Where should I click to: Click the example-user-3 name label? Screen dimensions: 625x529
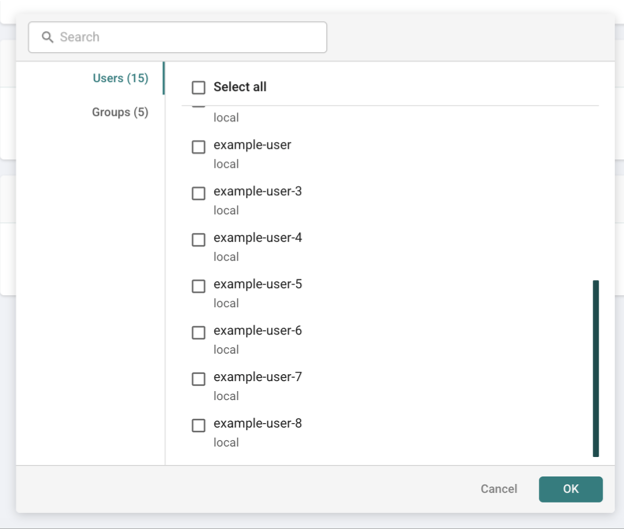click(257, 191)
